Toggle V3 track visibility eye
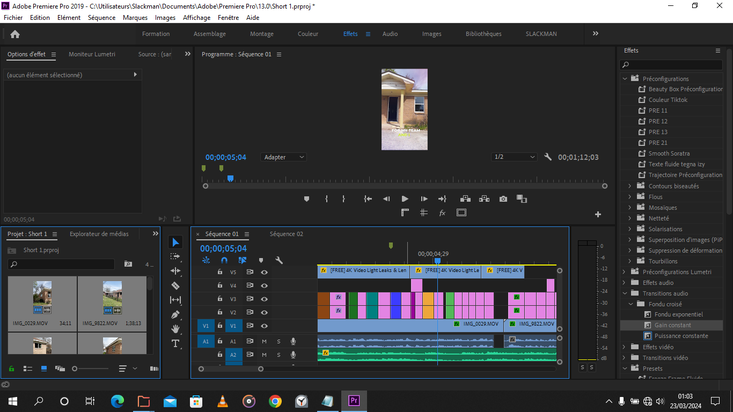The image size is (733, 412). click(264, 299)
